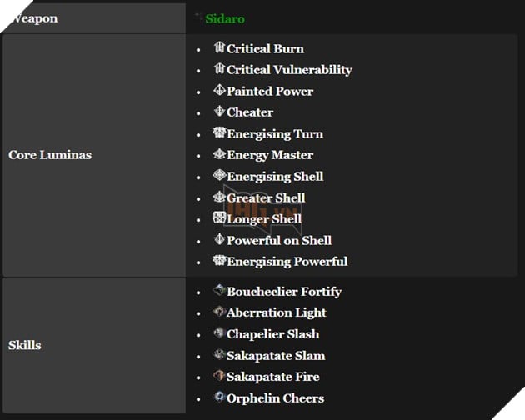Click the Powerful on Shell icon

click(219, 240)
